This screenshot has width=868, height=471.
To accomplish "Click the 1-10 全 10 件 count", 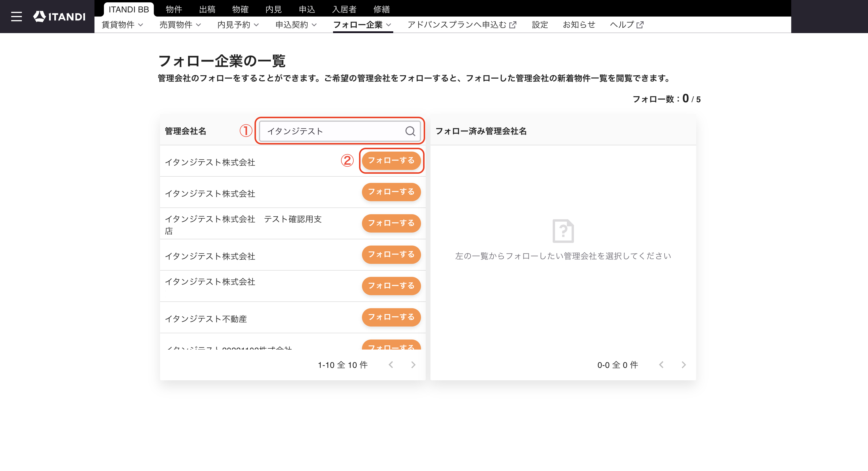I will coord(343,365).
